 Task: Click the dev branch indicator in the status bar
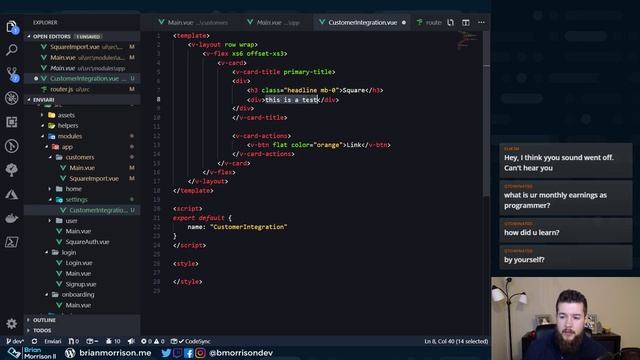click(15, 341)
